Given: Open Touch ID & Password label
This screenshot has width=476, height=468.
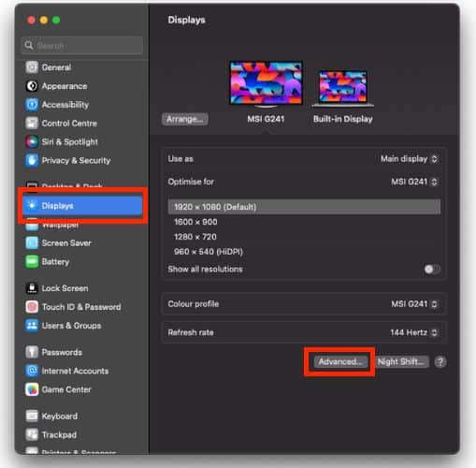Looking at the screenshot, I should click(81, 307).
